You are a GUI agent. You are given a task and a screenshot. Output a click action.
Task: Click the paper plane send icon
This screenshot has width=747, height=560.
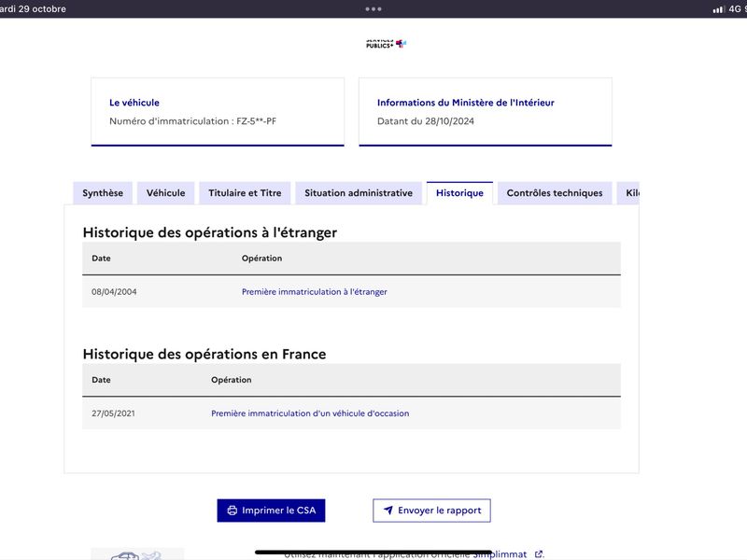(x=388, y=510)
